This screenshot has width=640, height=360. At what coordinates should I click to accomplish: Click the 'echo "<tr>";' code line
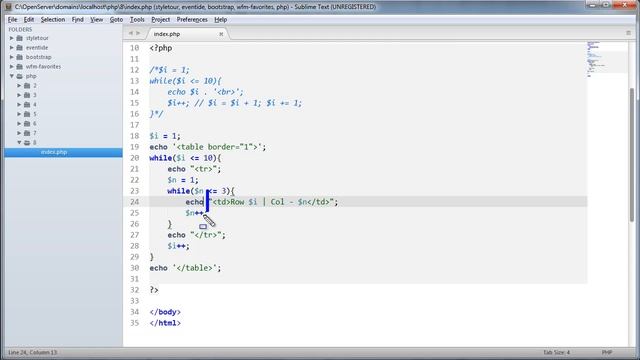click(x=194, y=169)
